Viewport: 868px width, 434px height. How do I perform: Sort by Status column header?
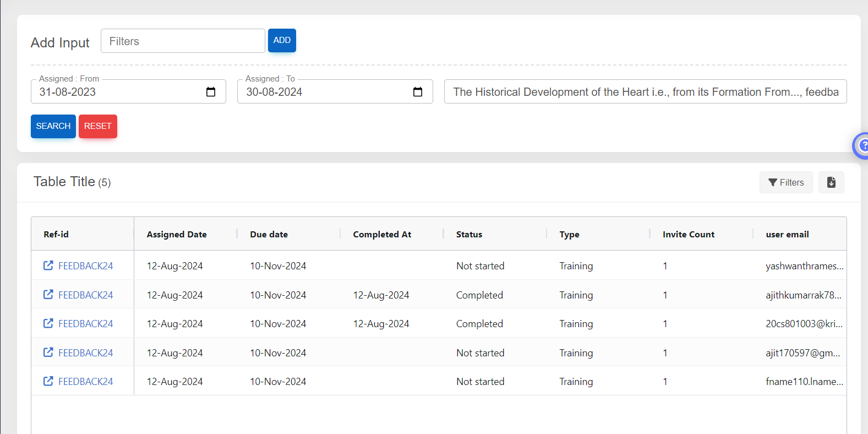click(469, 234)
